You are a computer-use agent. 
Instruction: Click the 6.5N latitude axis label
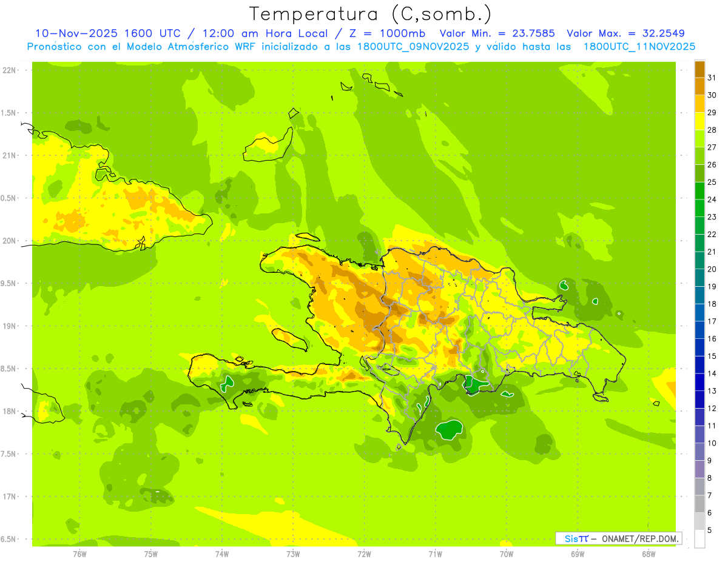click(8, 540)
